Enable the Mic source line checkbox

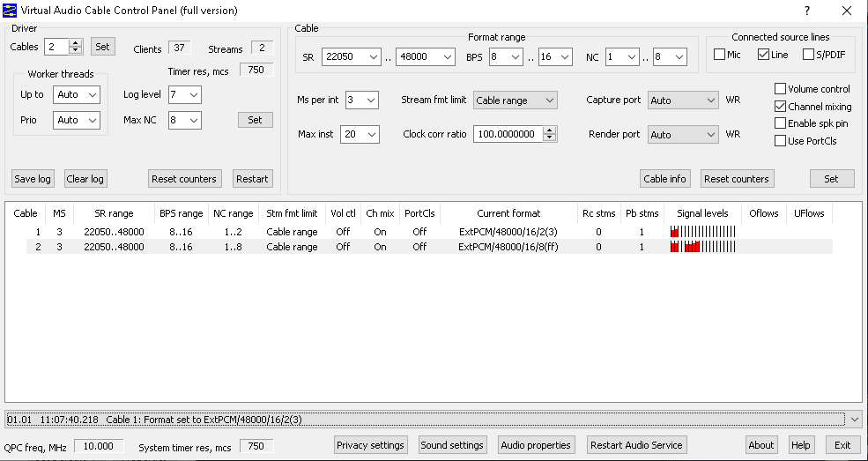(720, 55)
